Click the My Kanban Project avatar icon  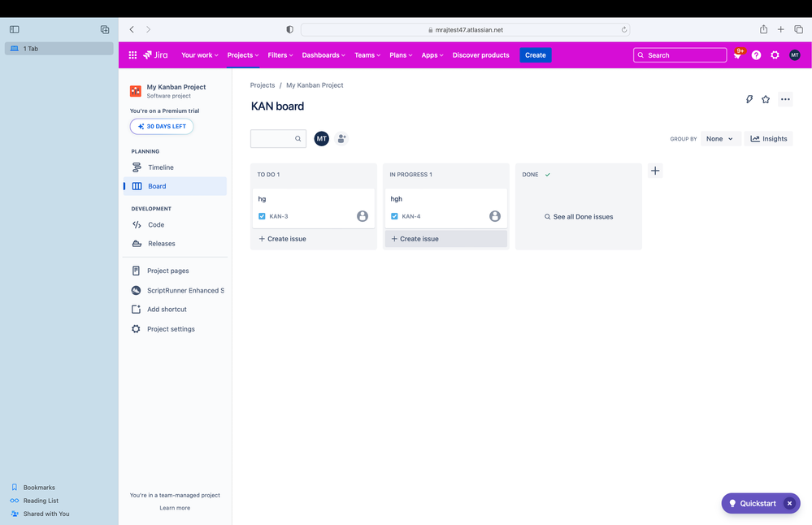(x=135, y=90)
